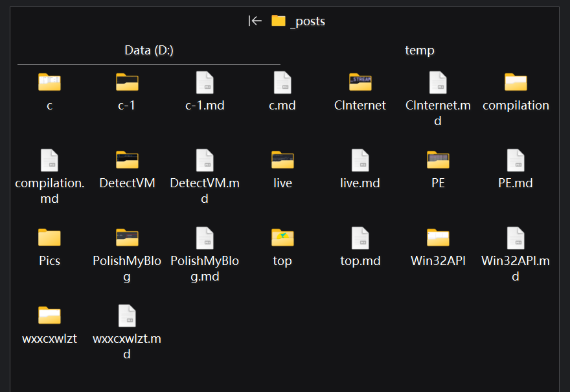Viewport: 570px width, 392px height.
Task: Open the PolishMyBlog folder
Action: point(127,238)
